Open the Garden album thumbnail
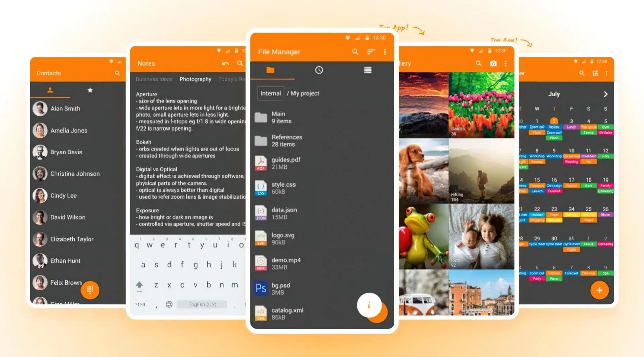This screenshot has height=357, width=644. coord(481,105)
